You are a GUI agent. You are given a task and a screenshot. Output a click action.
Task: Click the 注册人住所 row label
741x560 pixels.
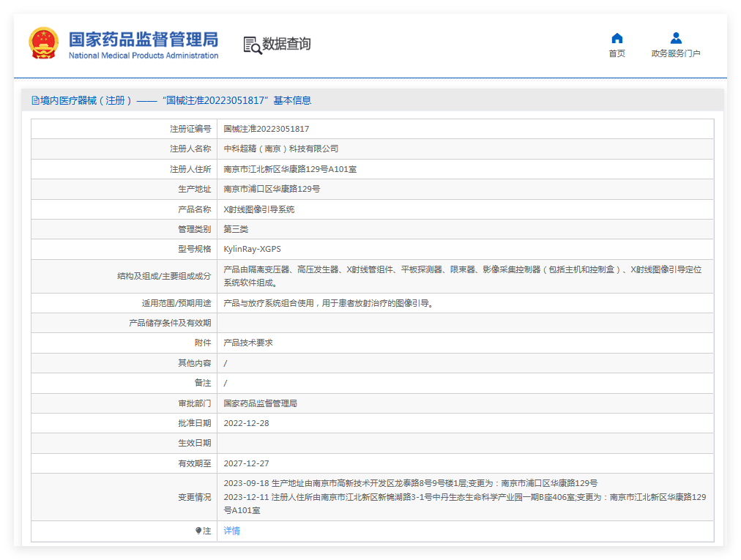190,169
